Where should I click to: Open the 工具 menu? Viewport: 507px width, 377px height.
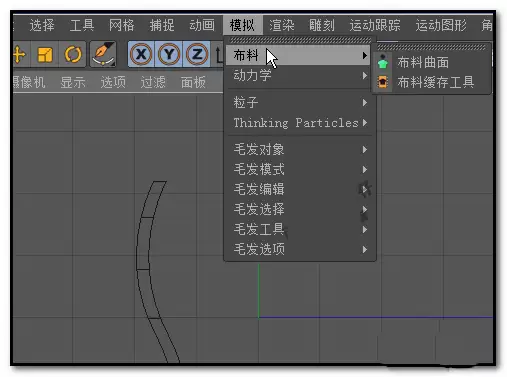(82, 25)
